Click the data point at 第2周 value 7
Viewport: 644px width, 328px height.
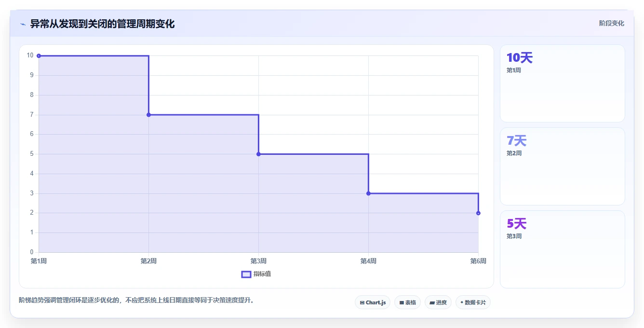pos(148,115)
